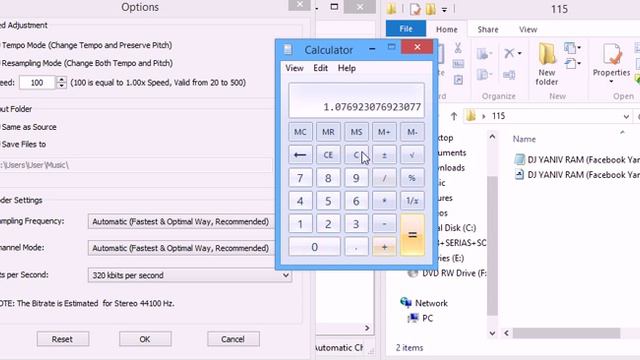Screen dimensions: 640x360
Task: Click MS memory store in Calculator
Action: pos(356,132)
